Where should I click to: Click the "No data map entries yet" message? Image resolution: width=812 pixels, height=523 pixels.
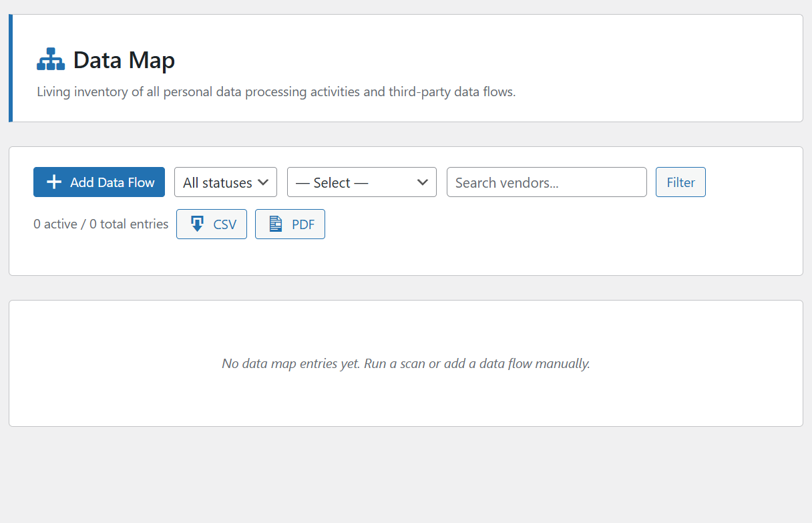(406, 364)
